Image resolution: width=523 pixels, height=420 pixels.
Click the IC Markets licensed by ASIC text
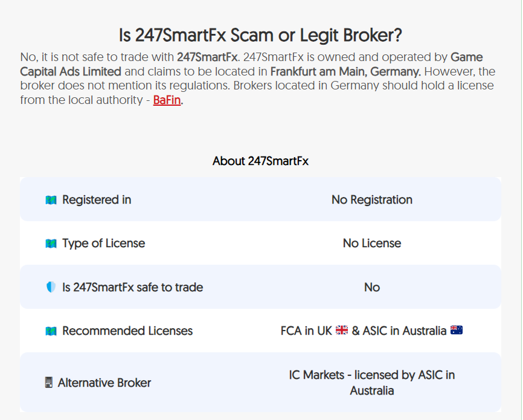coord(372,383)
